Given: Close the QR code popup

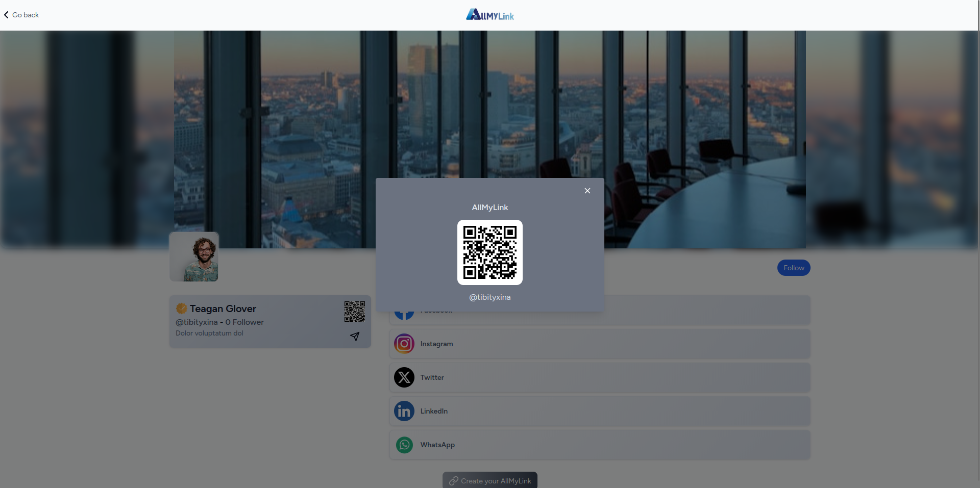Looking at the screenshot, I should pos(587,191).
